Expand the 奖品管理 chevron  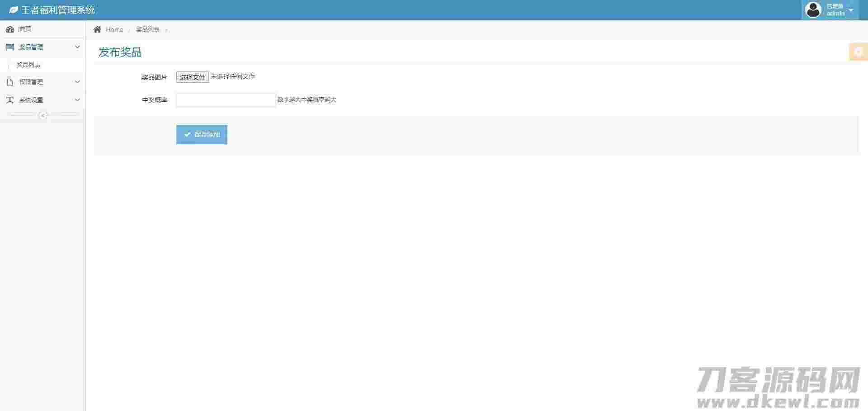77,47
